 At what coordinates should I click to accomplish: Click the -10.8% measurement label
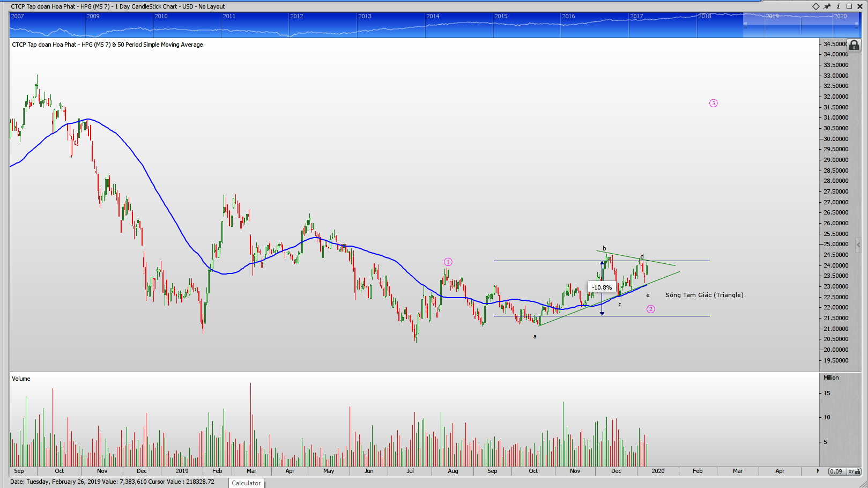tap(602, 287)
